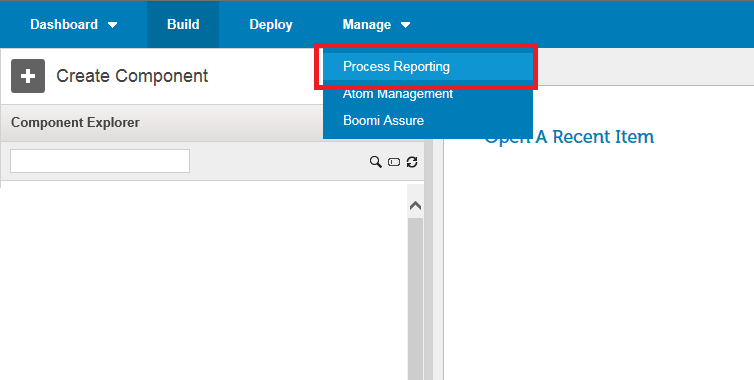Go to the Deploy tab
This screenshot has width=754, height=380.
coord(271,25)
